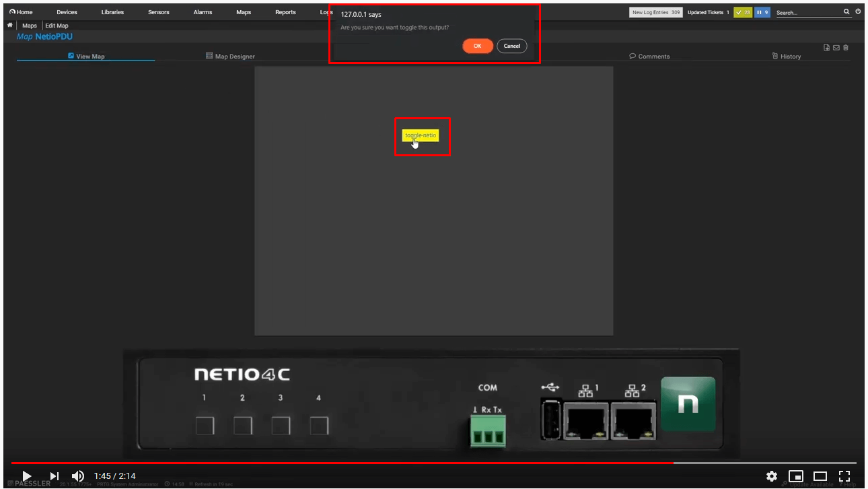This screenshot has width=868, height=489.
Task: Open the Libraries menu
Action: click(x=112, y=12)
